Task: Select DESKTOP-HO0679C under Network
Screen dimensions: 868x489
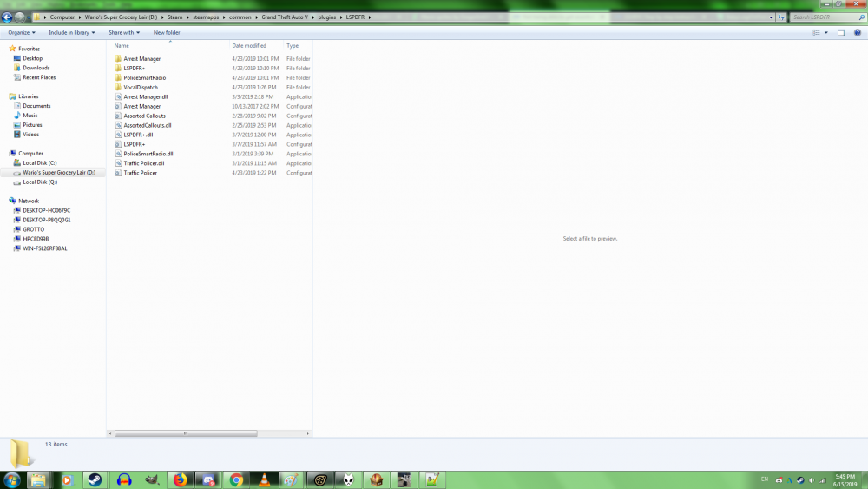Action: [47, 210]
